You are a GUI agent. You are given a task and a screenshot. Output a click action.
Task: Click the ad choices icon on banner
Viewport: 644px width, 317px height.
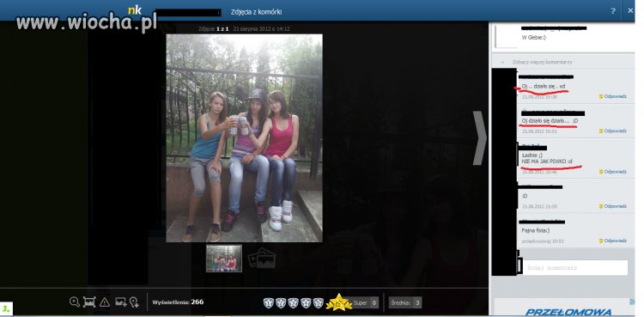point(632,302)
